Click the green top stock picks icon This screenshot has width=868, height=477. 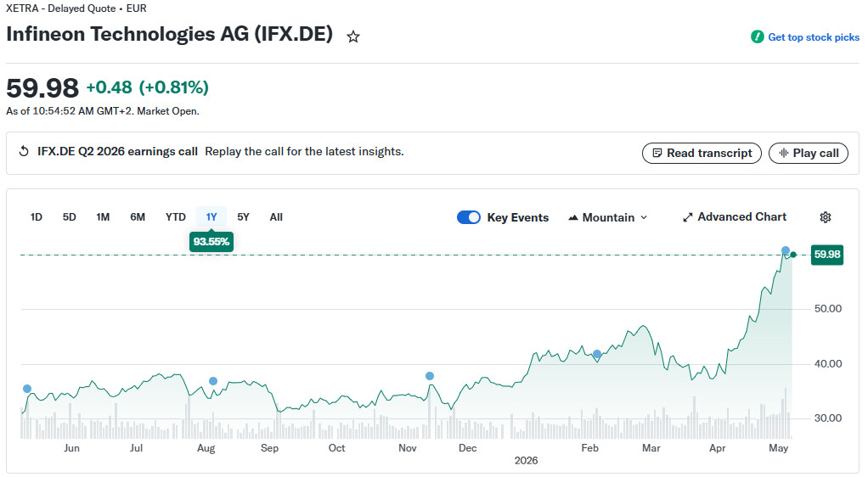tap(757, 37)
